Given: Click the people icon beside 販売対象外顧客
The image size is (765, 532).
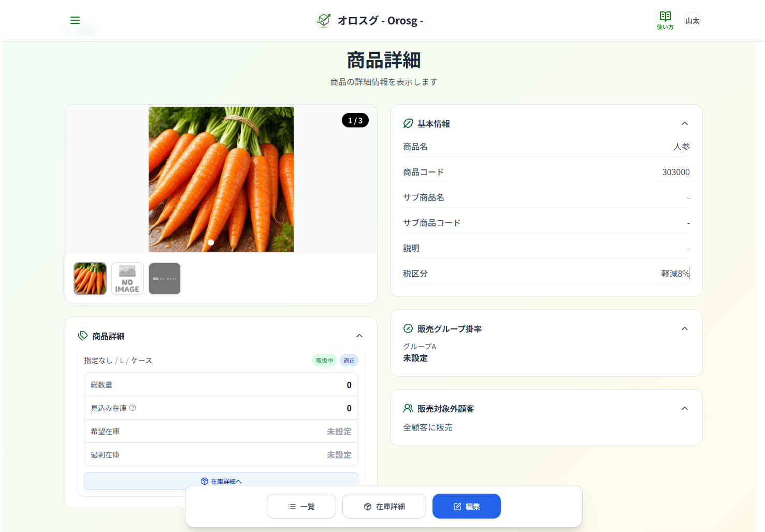Looking at the screenshot, I should (x=408, y=409).
